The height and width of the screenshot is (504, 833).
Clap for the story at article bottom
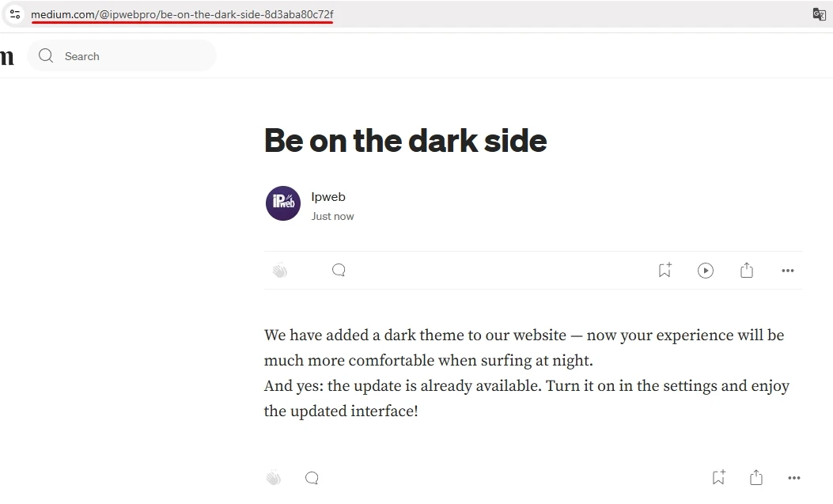(x=274, y=478)
